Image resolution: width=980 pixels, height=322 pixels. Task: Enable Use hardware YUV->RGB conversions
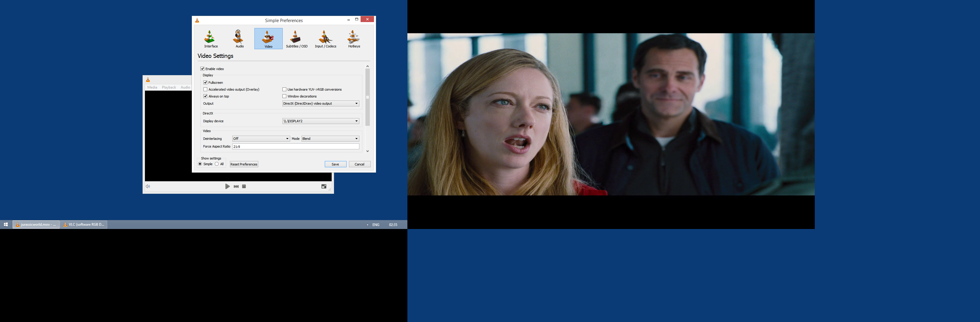(284, 89)
